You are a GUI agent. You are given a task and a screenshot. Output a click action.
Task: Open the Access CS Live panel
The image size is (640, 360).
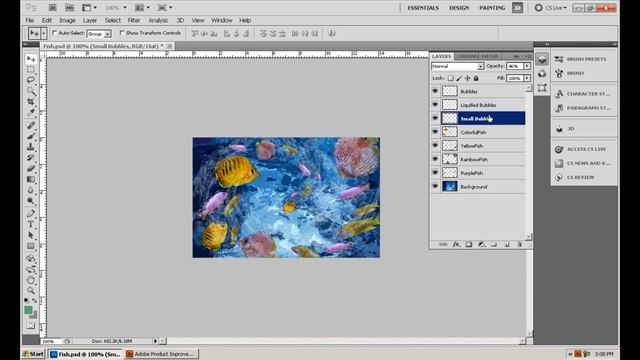[584, 149]
